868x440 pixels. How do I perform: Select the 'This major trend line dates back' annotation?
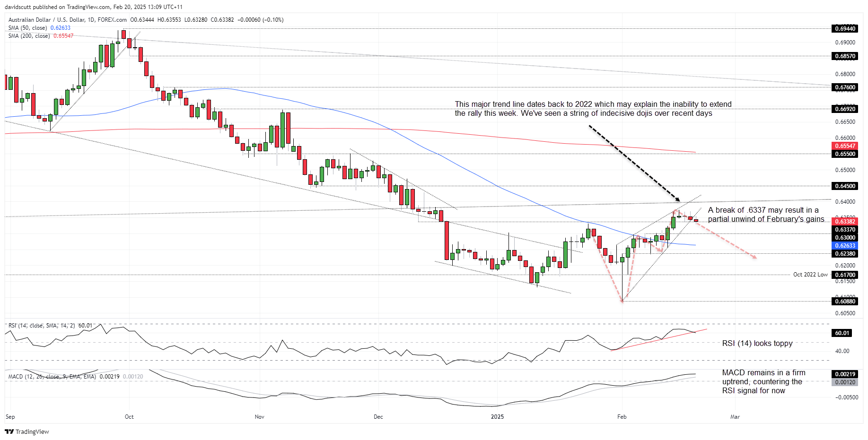click(593, 109)
